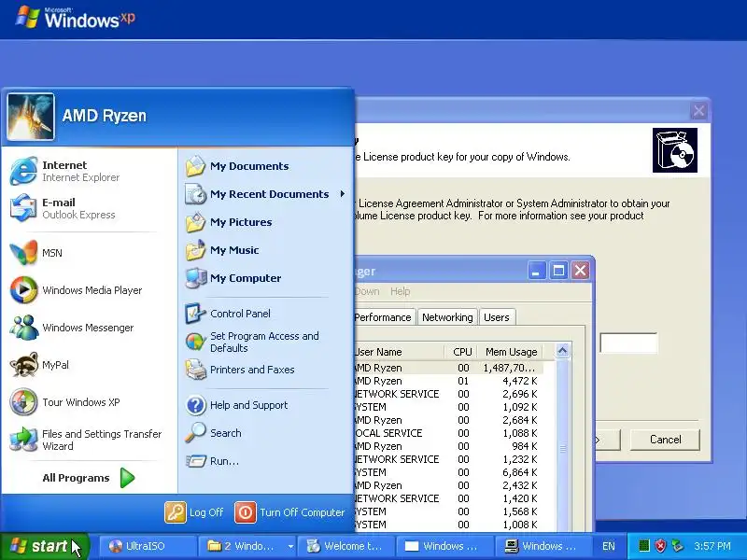Select process row with 4,472 K memory
Image resolution: width=747 pixels, height=560 pixels.
449,381
